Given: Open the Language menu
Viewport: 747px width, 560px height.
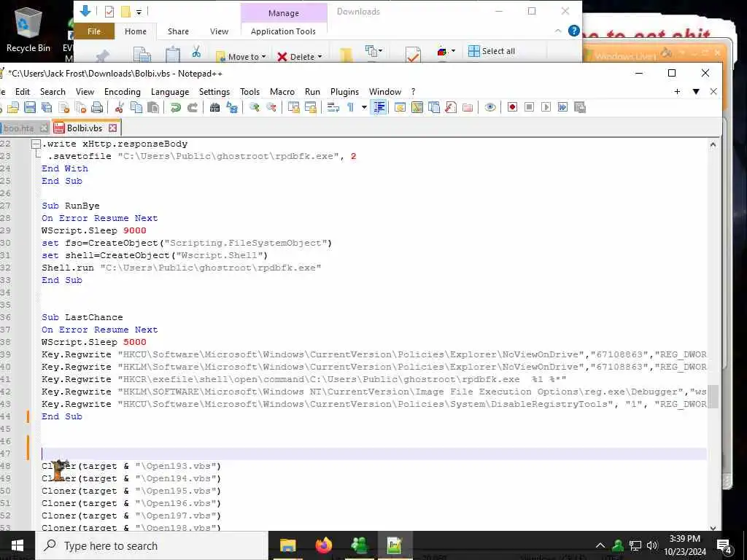Looking at the screenshot, I should coord(169,91).
